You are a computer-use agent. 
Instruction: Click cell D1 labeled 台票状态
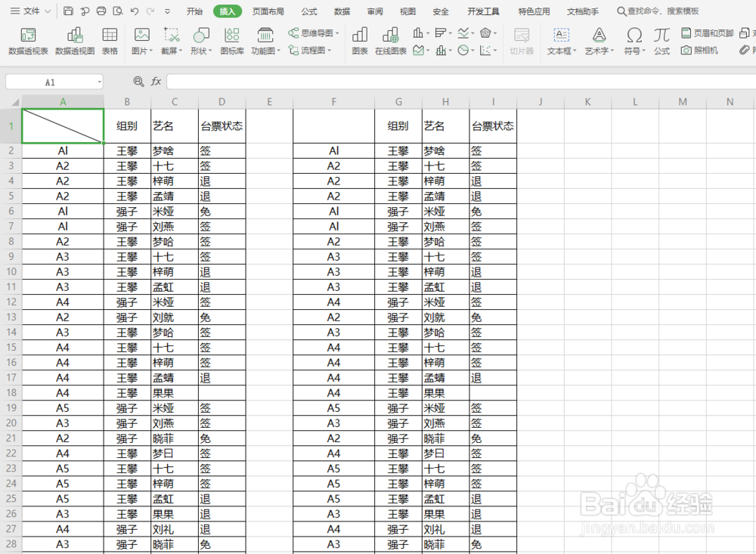(x=222, y=126)
